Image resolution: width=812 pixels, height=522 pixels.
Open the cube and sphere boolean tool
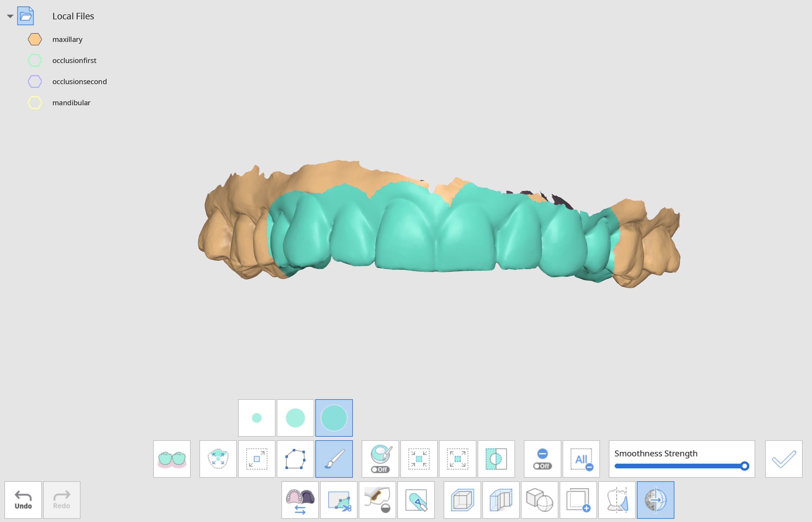click(539, 500)
